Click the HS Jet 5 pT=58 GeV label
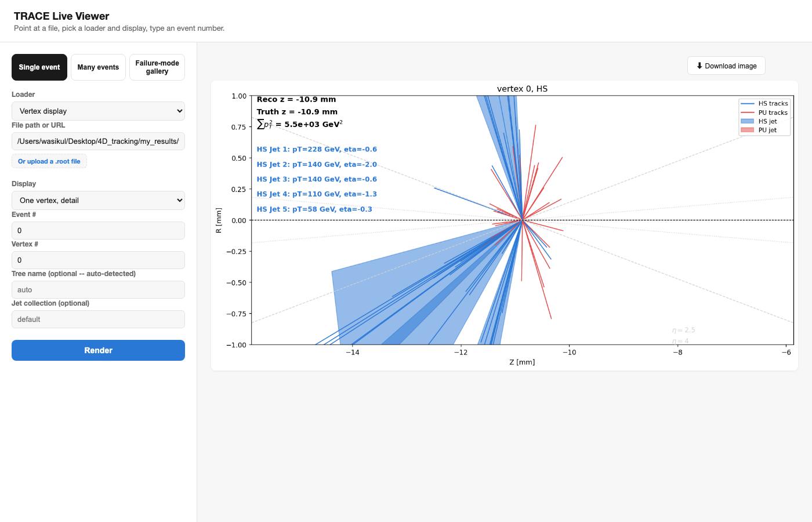 click(314, 209)
